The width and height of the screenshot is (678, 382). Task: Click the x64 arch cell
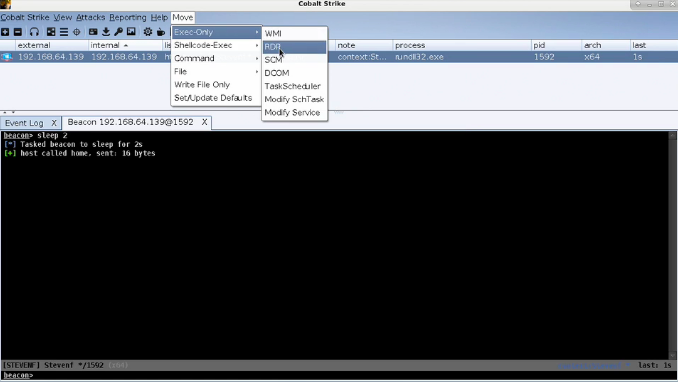tap(605, 57)
